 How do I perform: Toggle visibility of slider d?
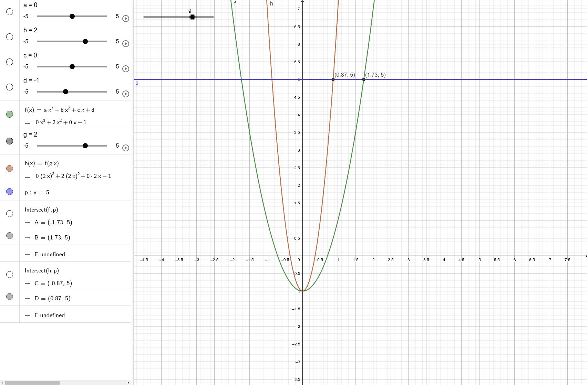click(10, 87)
